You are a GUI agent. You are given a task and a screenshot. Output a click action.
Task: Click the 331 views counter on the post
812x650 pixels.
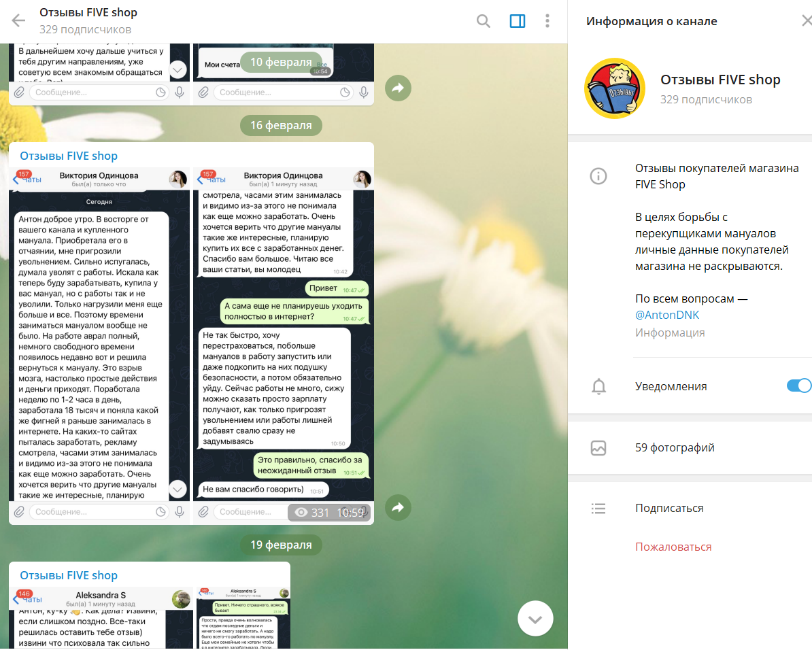pyautogui.click(x=312, y=513)
